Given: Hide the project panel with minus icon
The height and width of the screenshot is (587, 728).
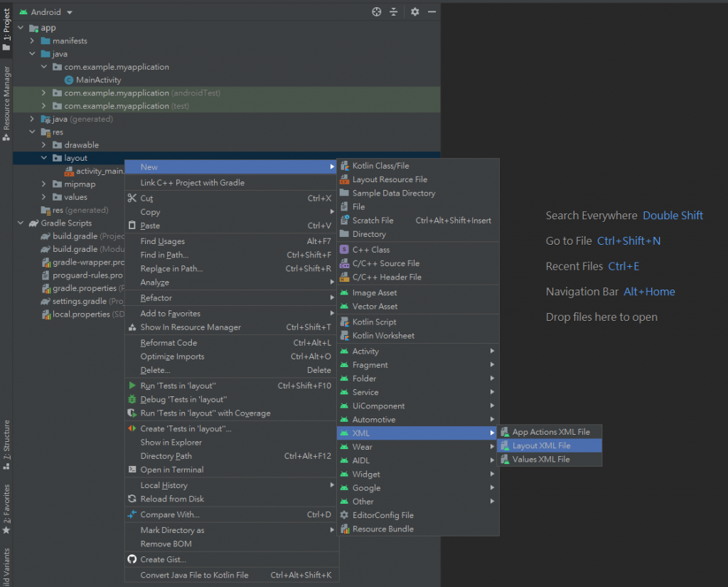Looking at the screenshot, I should 432,12.
